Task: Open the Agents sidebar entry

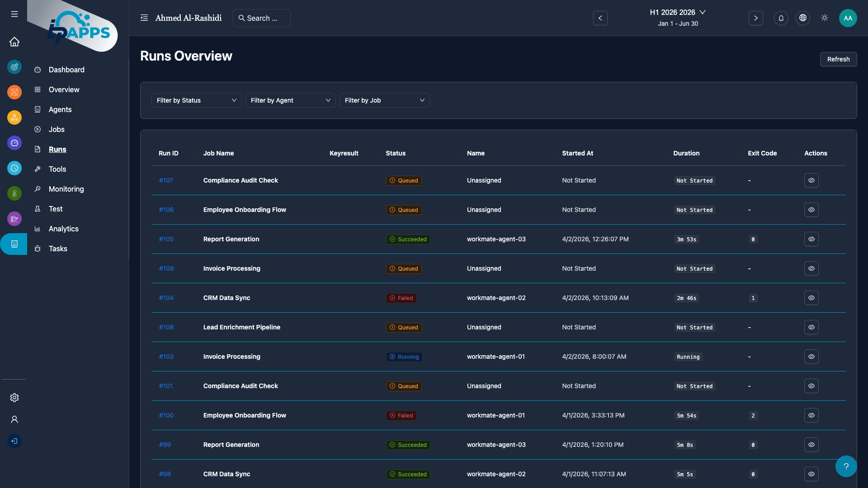Action: pos(60,109)
